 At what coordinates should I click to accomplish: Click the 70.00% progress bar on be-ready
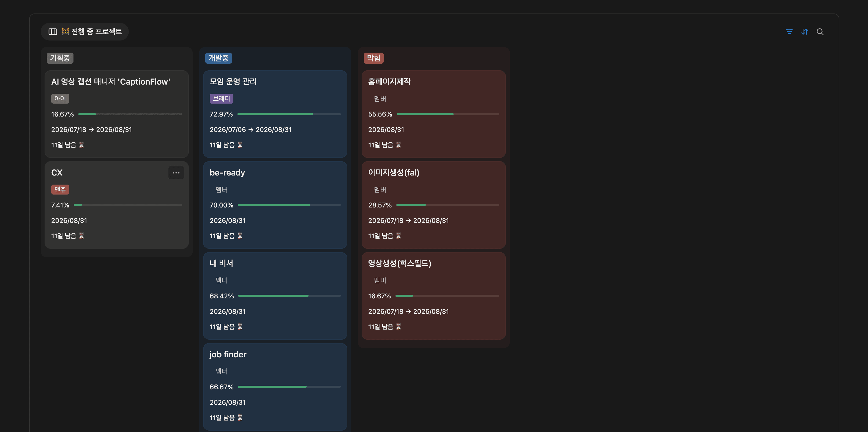pos(289,205)
